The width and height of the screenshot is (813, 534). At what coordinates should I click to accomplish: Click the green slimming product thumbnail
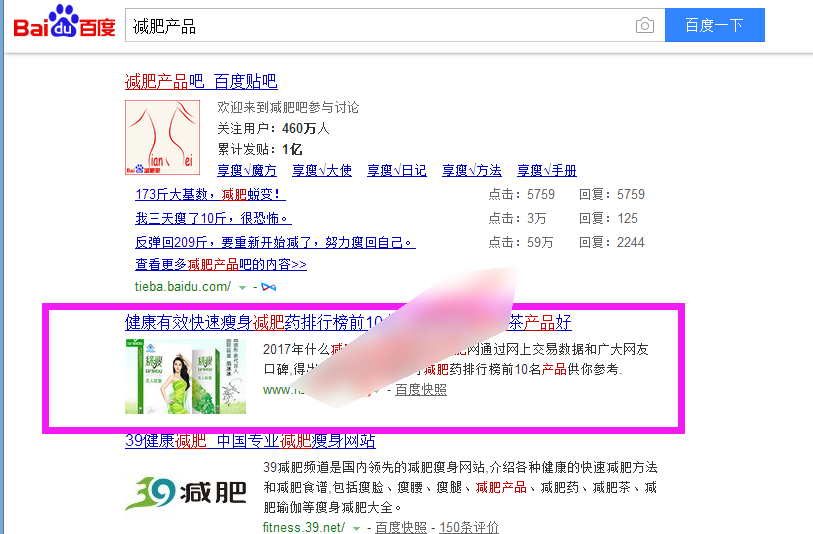tap(186, 376)
